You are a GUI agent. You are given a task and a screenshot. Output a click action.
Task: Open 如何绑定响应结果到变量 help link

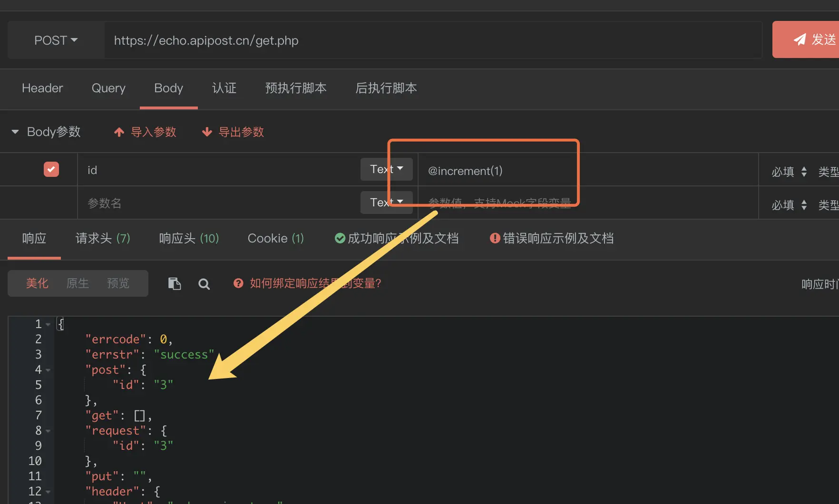[x=307, y=283]
